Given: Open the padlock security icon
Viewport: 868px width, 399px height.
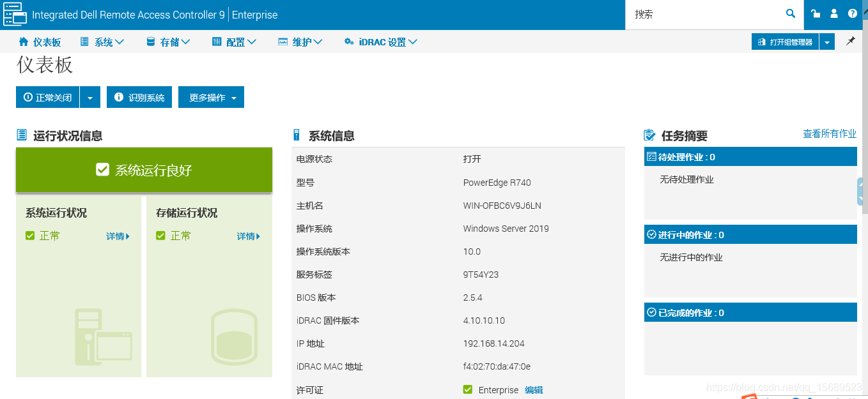Looking at the screenshot, I should [815, 13].
